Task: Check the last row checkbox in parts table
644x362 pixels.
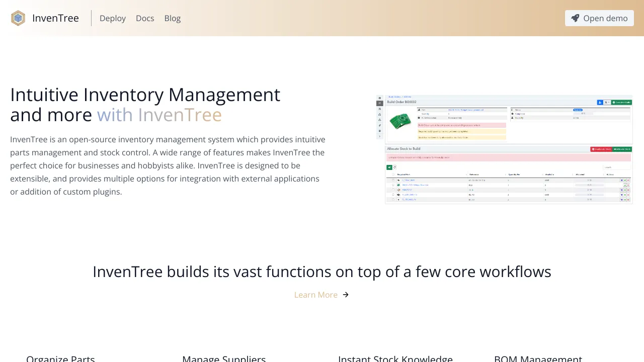Action: coord(393,200)
